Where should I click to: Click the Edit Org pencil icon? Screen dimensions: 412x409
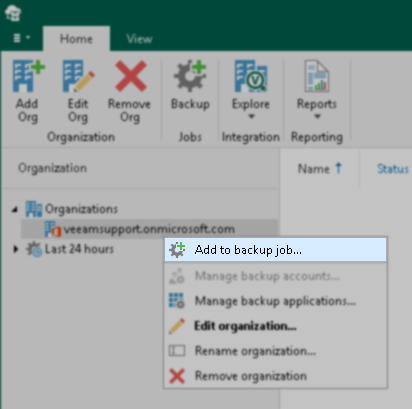tap(78, 76)
